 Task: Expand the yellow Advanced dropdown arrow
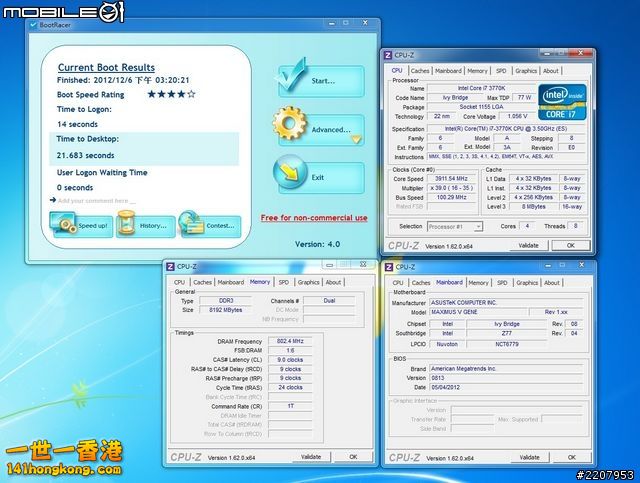(356, 139)
